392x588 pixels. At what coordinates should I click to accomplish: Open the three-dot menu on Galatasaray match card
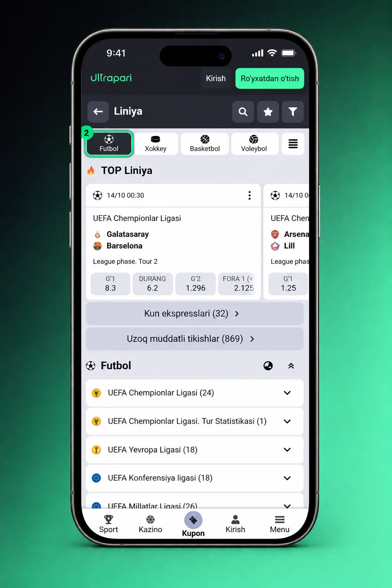[250, 195]
